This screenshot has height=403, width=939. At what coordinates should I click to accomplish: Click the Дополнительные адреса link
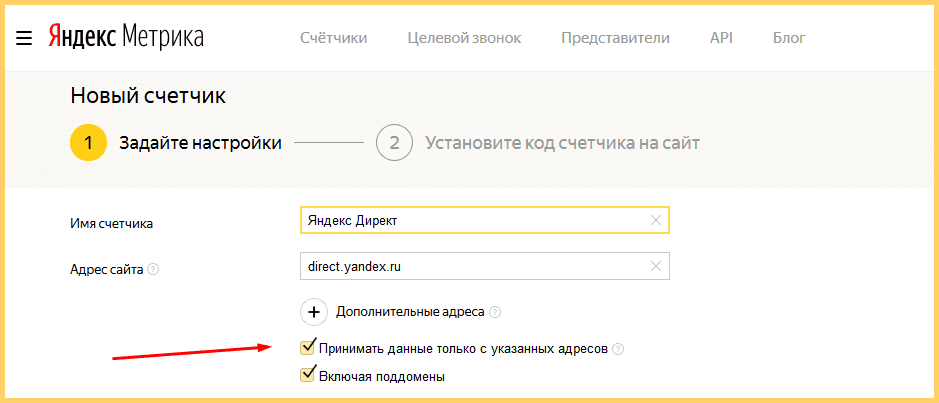click(x=410, y=312)
